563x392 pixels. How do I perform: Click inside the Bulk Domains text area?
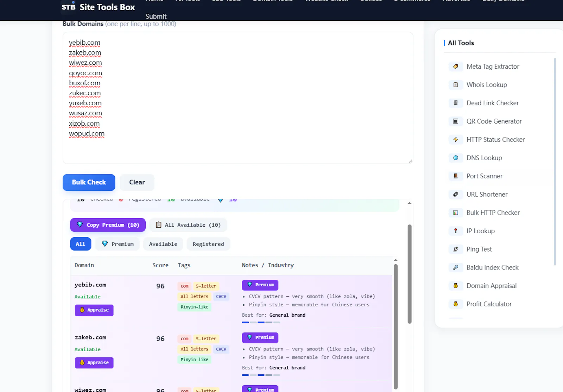pyautogui.click(x=238, y=98)
